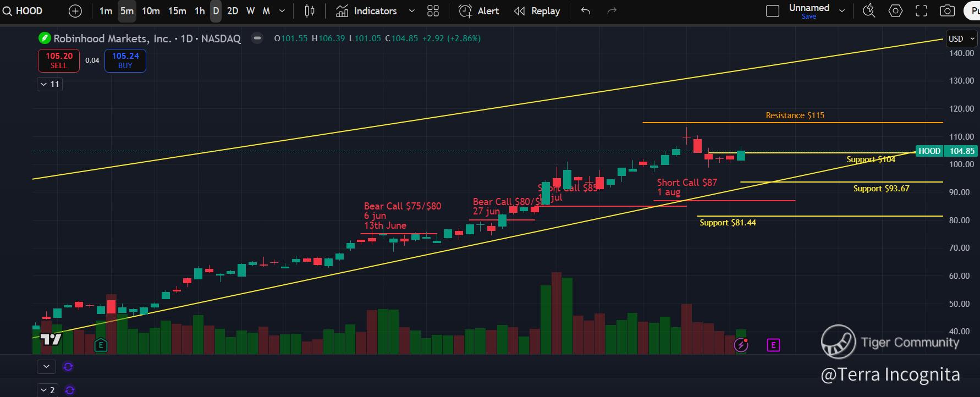The width and height of the screenshot is (980, 397).
Task: Open chart settings hexagon icon
Action: click(895, 11)
